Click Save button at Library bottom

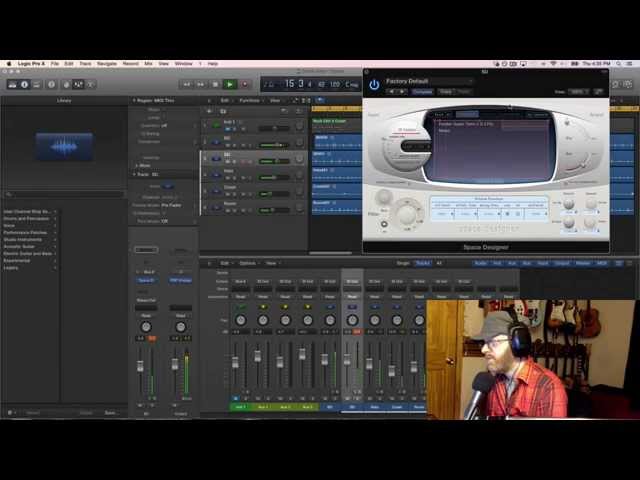coord(110,413)
